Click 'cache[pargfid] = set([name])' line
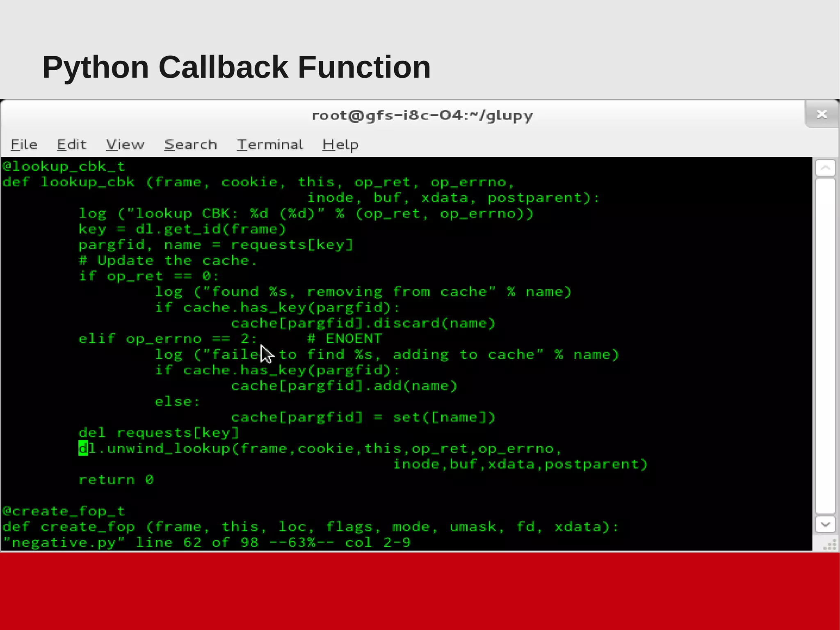The image size is (840, 630). (x=363, y=417)
